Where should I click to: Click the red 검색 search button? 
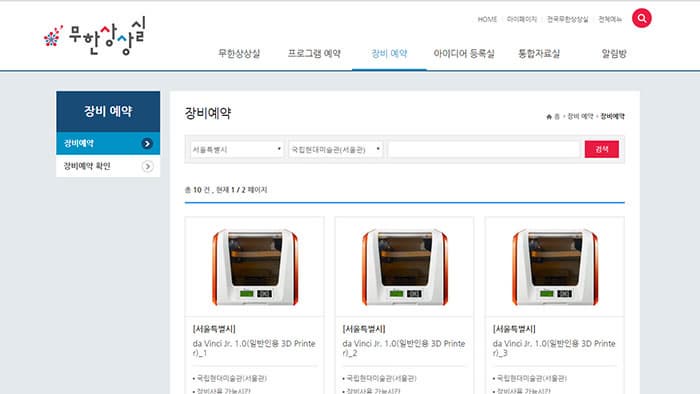point(602,149)
